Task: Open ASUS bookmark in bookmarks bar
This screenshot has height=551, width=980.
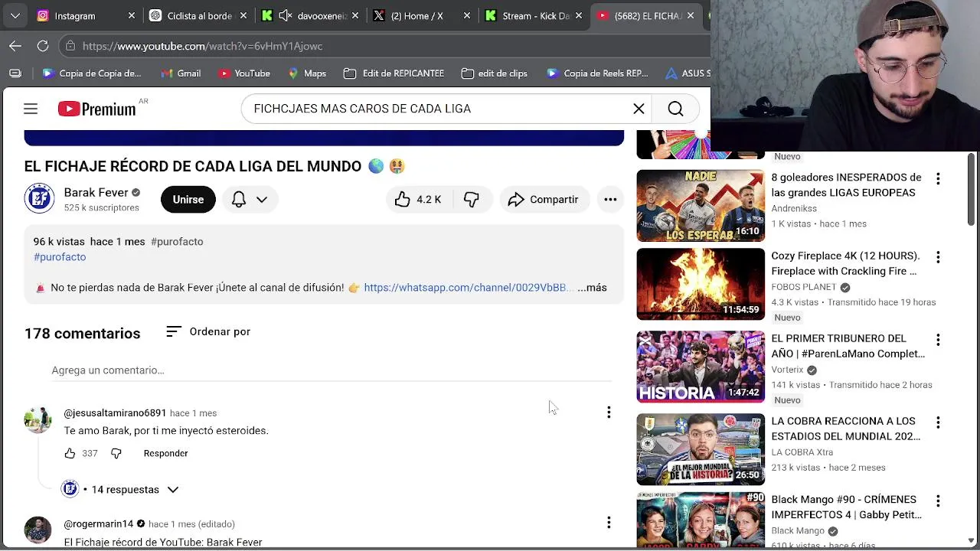Action: (x=688, y=73)
